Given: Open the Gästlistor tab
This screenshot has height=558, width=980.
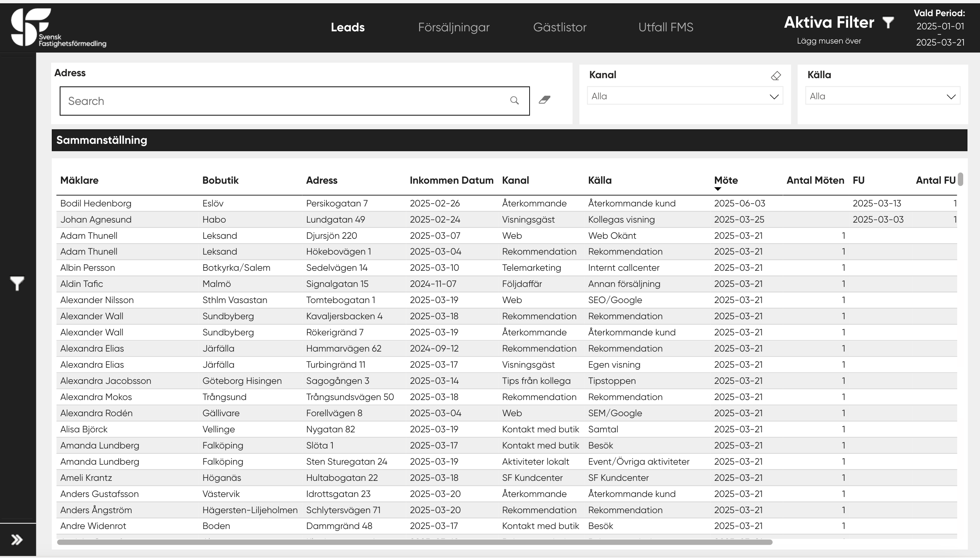Looking at the screenshot, I should pos(560,27).
